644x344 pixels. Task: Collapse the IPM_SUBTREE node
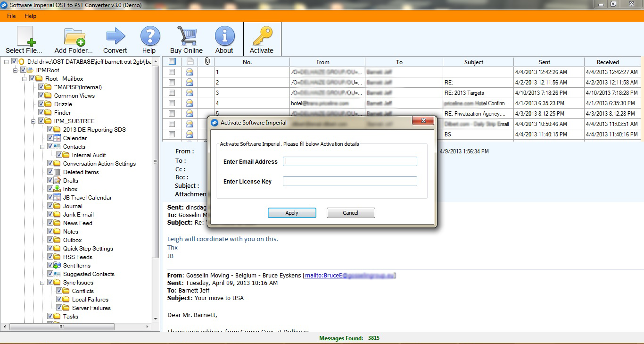(33, 121)
